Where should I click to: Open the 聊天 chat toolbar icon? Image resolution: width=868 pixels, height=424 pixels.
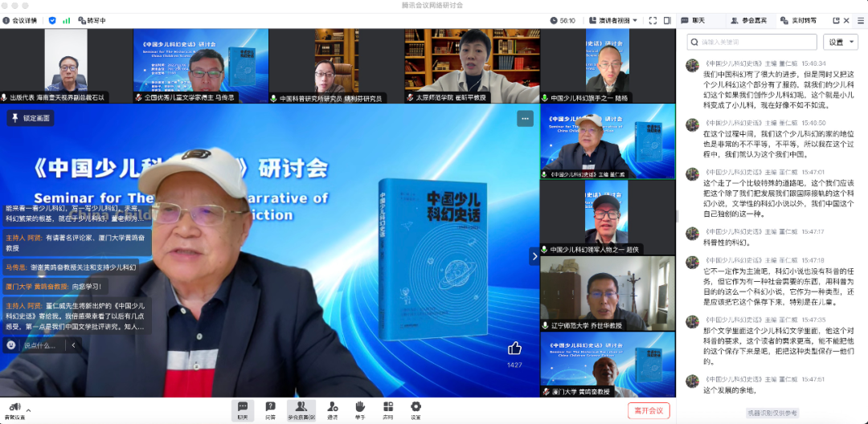[x=242, y=410]
